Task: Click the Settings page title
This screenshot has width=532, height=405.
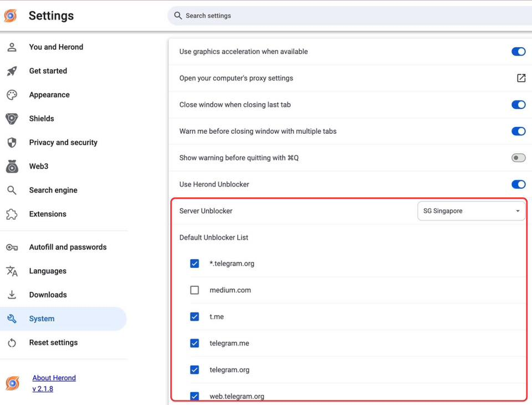Action: click(51, 16)
